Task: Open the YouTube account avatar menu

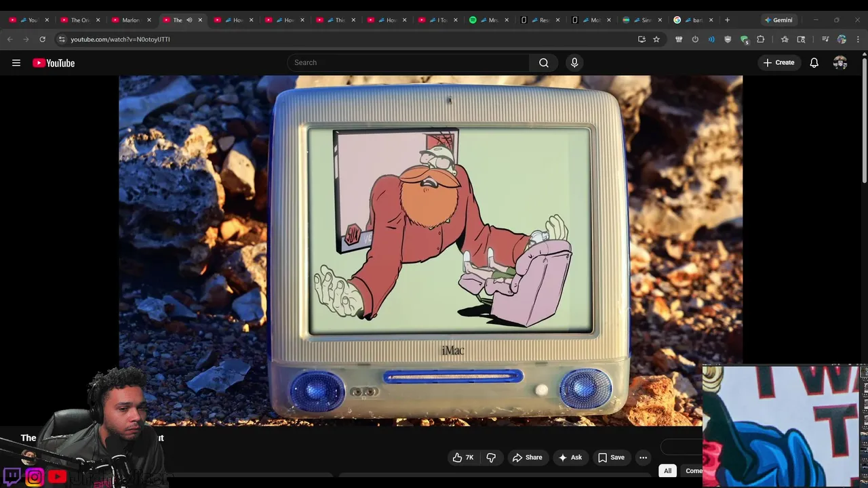Action: tap(840, 62)
